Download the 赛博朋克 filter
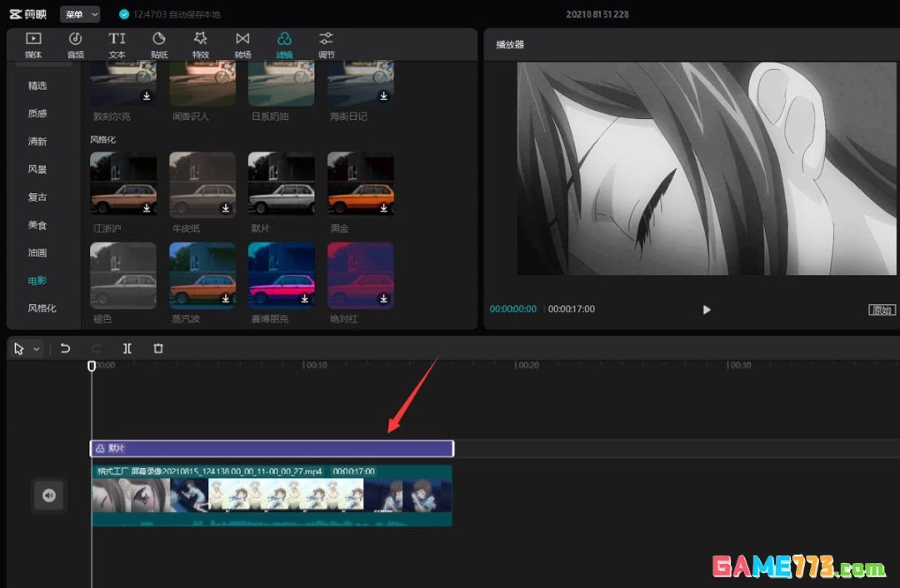The width and height of the screenshot is (900, 588). point(305,298)
